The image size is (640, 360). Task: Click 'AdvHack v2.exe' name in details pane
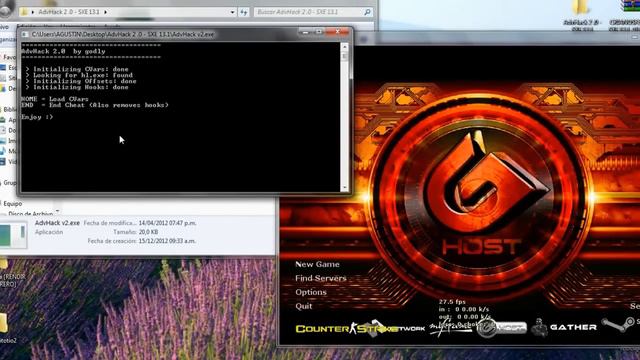[x=57, y=223]
